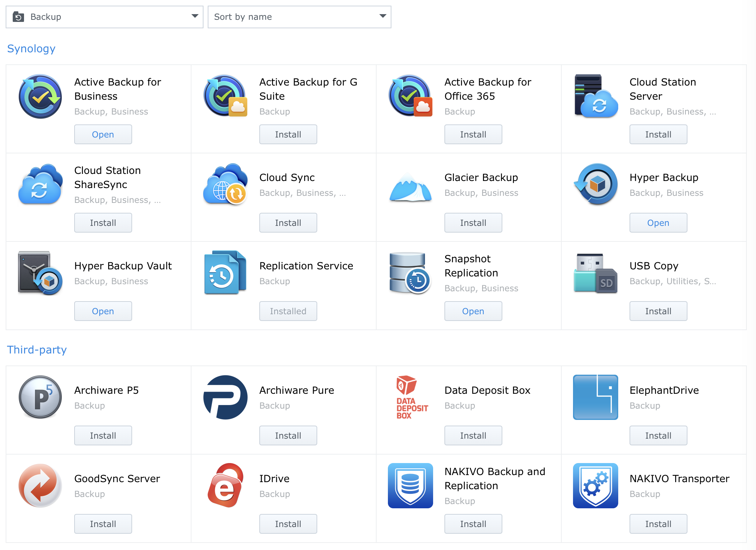Install NAKIVO Transporter

(x=658, y=524)
